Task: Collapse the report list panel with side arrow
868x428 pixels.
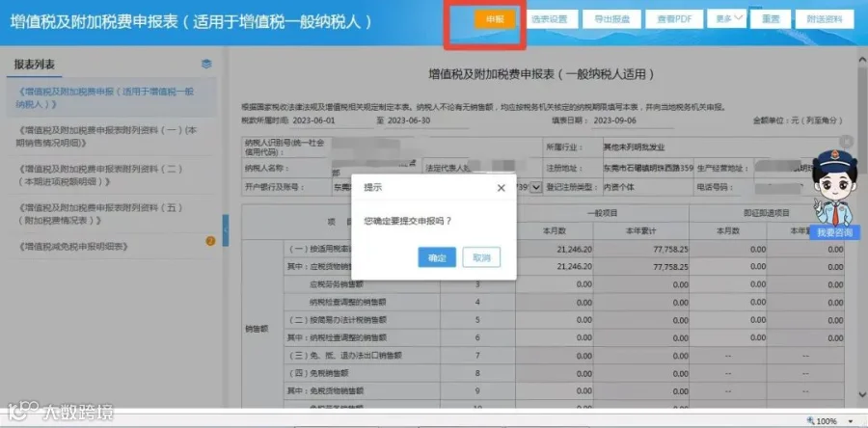Action: tap(226, 230)
